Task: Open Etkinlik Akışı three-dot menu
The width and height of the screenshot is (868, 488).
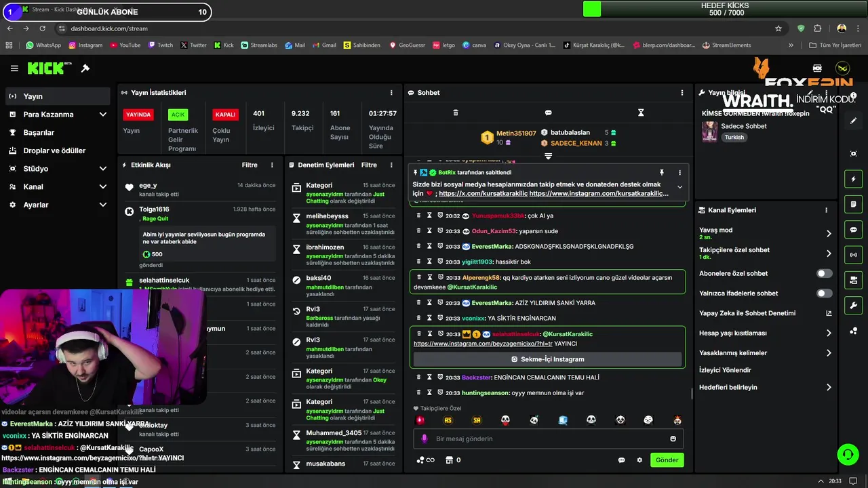Action: click(x=272, y=165)
